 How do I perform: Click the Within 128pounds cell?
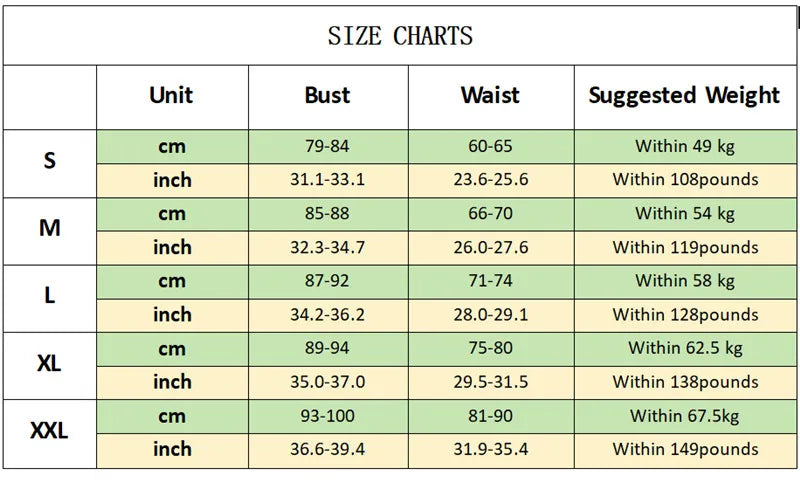(684, 315)
